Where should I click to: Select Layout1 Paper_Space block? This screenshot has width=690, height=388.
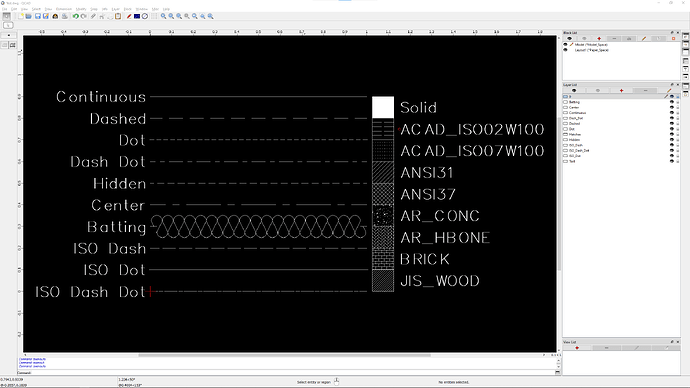pos(592,50)
